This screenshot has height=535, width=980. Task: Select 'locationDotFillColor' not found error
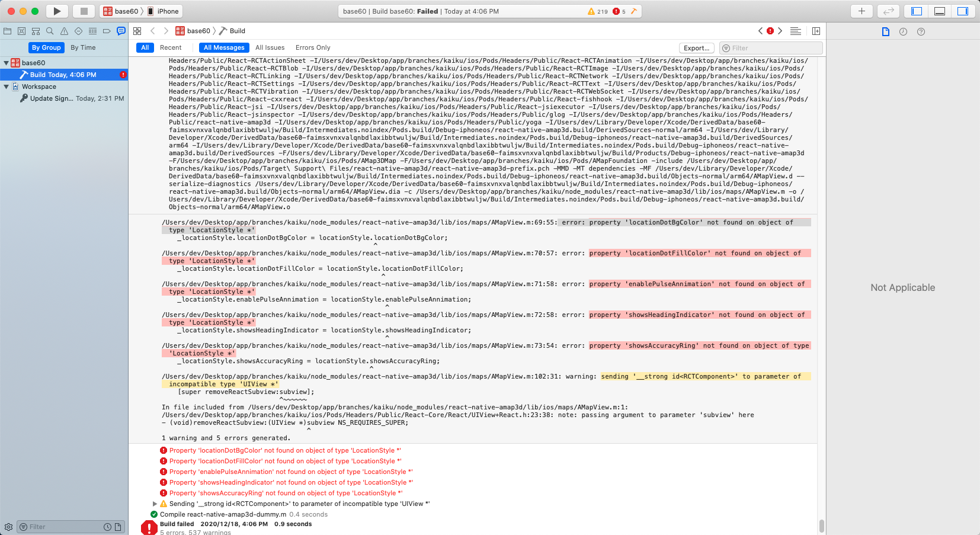281,461
